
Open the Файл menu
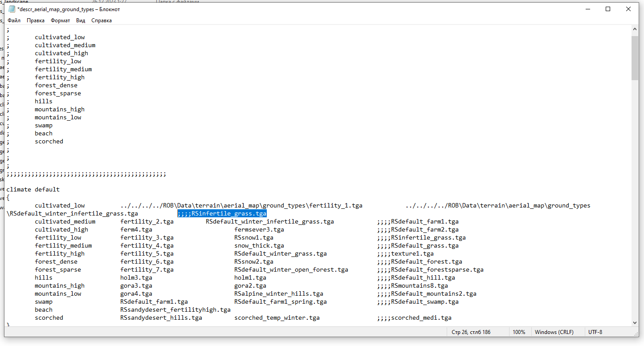(14, 20)
